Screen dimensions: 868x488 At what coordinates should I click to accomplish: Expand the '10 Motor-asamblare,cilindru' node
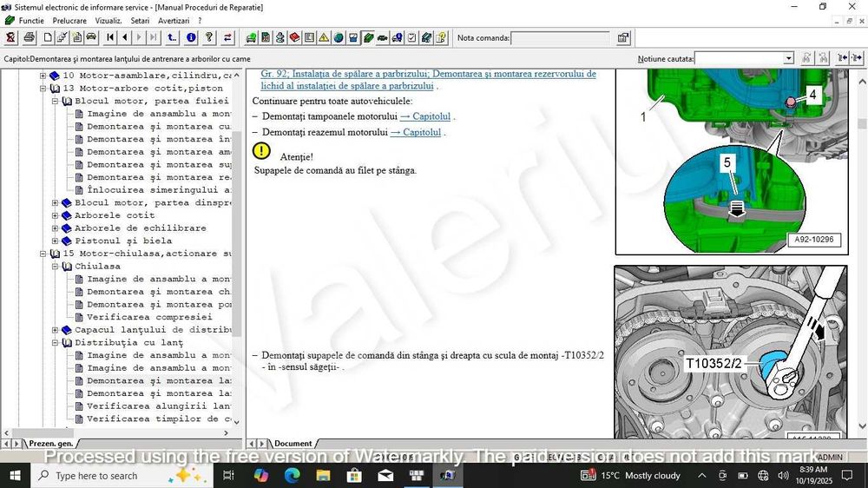pos(43,76)
